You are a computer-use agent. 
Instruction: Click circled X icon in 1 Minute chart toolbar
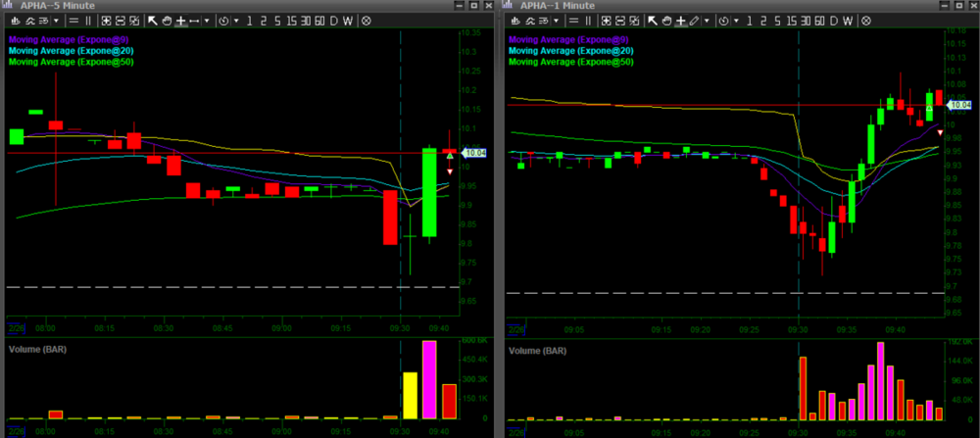click(866, 20)
